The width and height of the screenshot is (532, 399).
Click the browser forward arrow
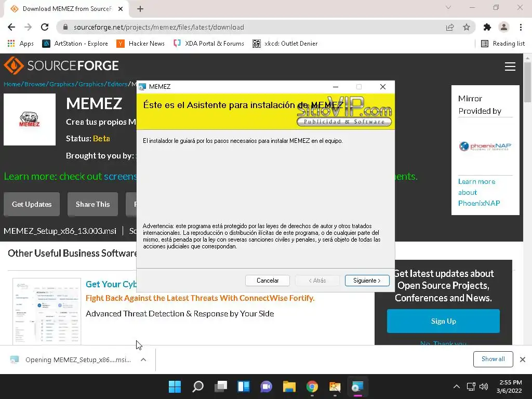point(28,27)
